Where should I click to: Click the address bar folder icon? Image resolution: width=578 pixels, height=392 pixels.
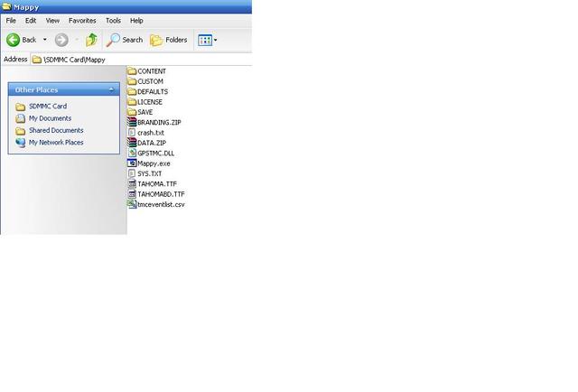click(36, 60)
